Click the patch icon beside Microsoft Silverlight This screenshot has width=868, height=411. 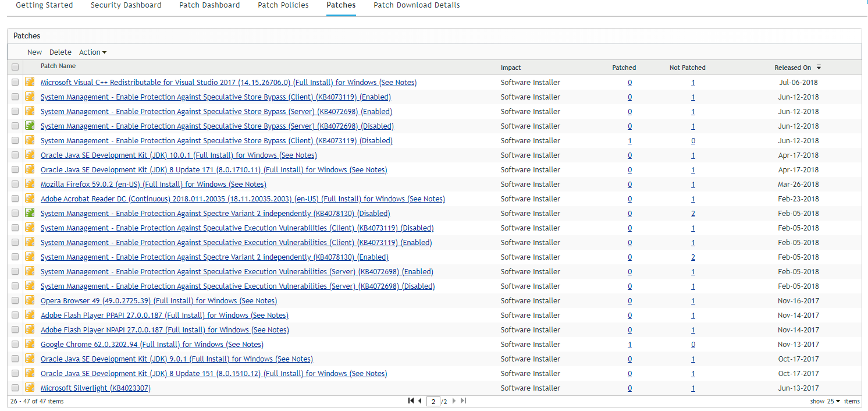tap(30, 388)
